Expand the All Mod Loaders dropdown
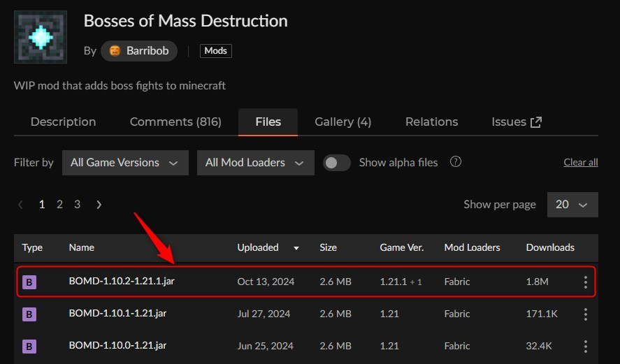 click(x=255, y=162)
